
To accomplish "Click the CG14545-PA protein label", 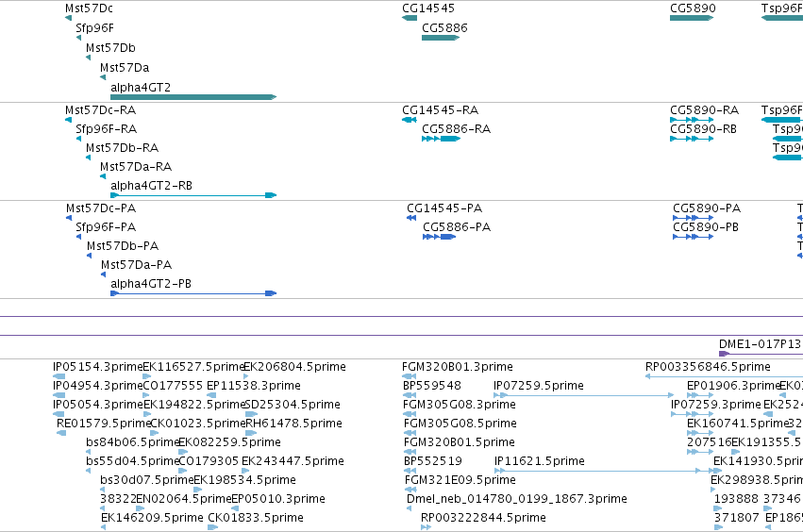I will [x=444, y=208].
